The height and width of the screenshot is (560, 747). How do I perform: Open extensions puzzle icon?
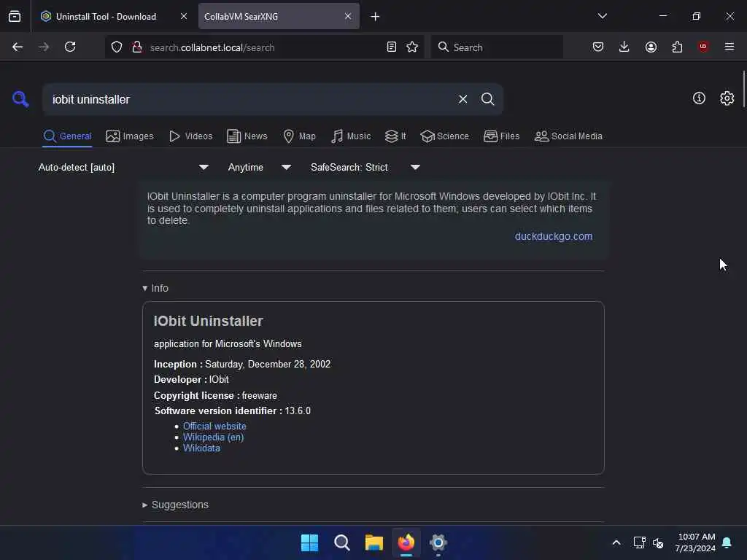(x=677, y=47)
